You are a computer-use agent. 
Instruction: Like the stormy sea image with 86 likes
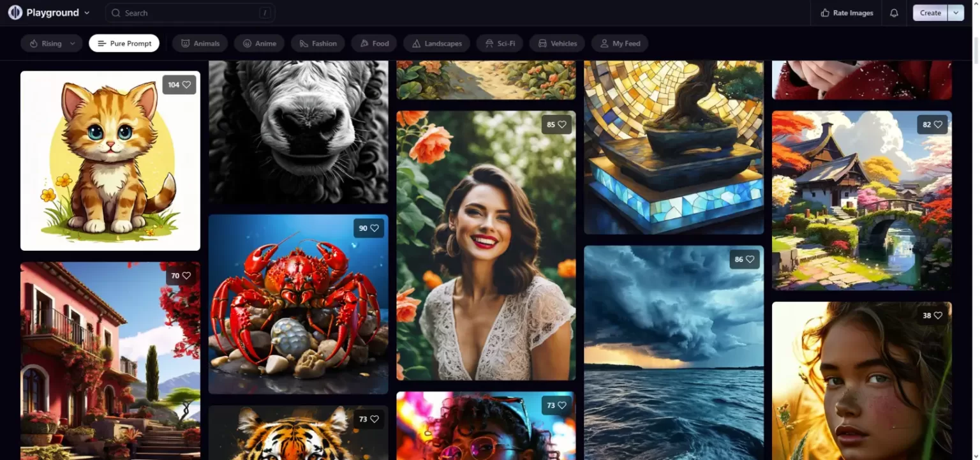(x=745, y=260)
